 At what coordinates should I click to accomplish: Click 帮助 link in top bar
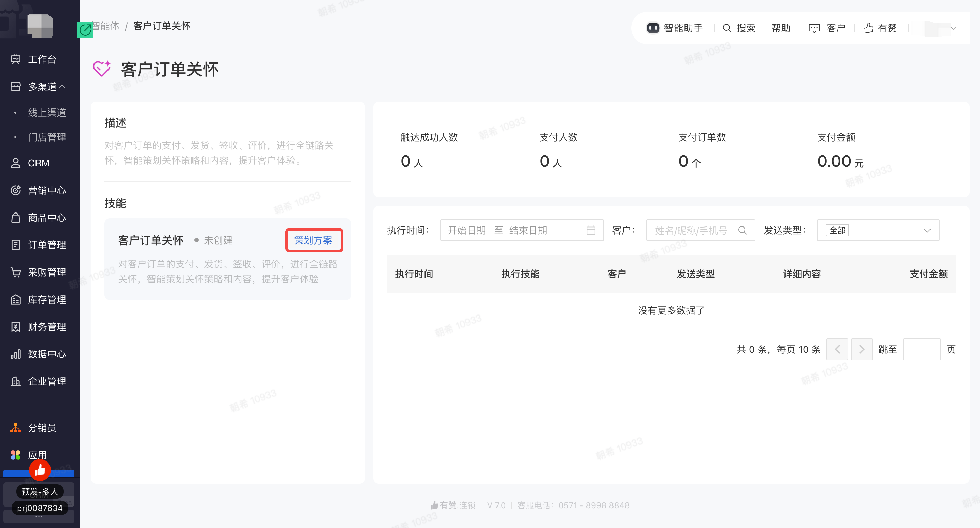pyautogui.click(x=781, y=28)
